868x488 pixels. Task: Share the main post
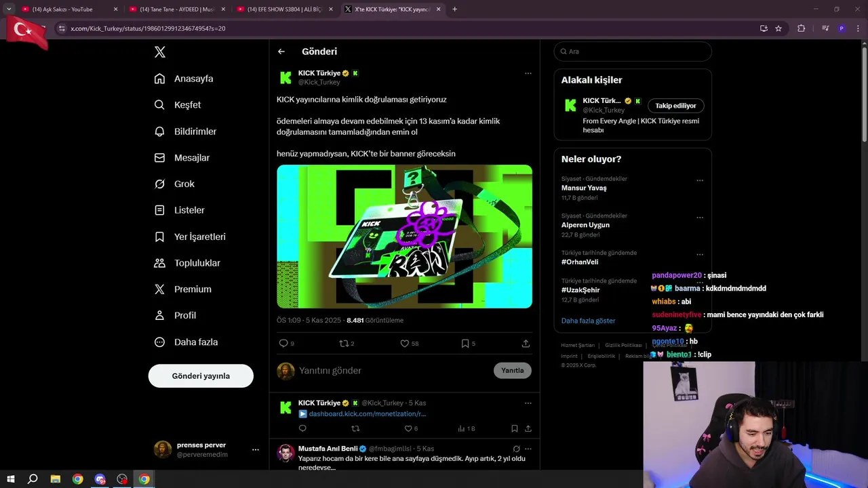point(526,344)
